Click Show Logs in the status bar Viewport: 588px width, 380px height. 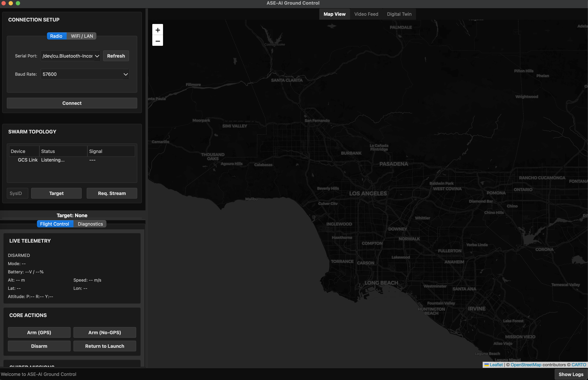tap(571, 374)
